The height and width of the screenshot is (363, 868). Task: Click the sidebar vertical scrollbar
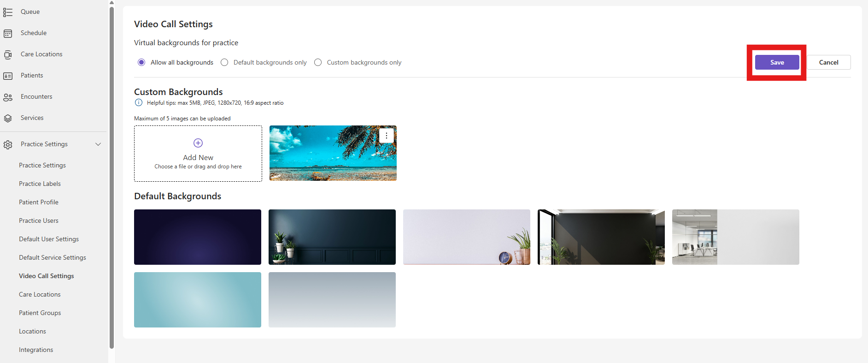click(x=111, y=178)
